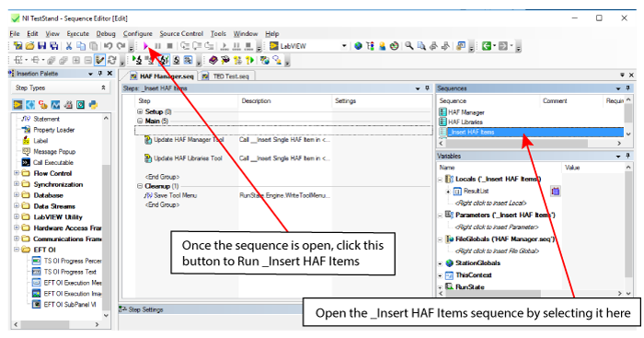Click the Find in Files icon
Viewport: 644px width, 338px height.
tap(421, 46)
